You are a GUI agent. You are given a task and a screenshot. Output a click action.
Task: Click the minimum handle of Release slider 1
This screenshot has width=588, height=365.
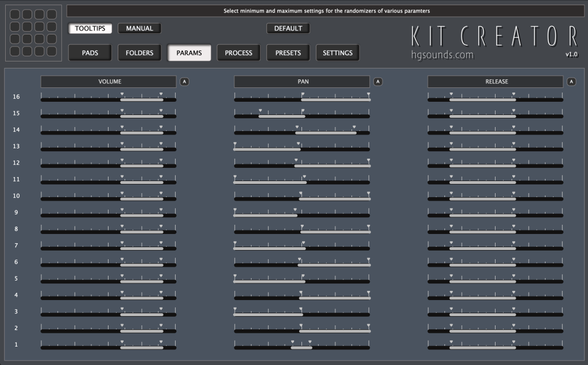click(451, 342)
